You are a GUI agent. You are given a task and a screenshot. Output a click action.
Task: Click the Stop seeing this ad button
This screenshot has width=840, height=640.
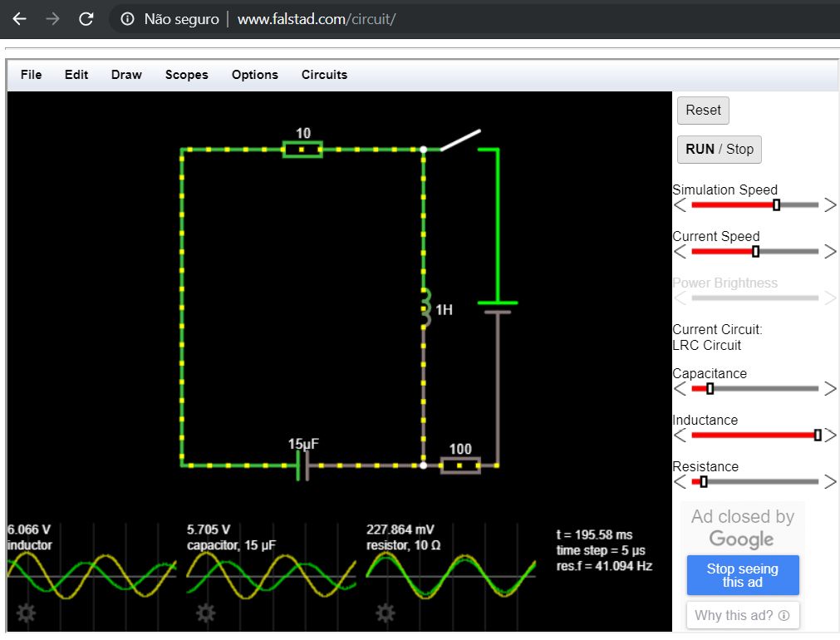click(x=742, y=575)
